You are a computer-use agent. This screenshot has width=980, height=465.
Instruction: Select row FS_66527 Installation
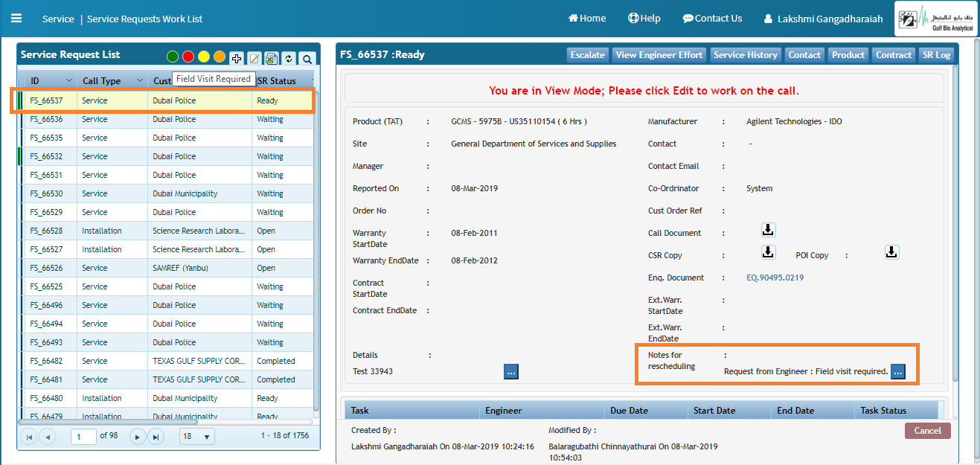[x=165, y=249]
